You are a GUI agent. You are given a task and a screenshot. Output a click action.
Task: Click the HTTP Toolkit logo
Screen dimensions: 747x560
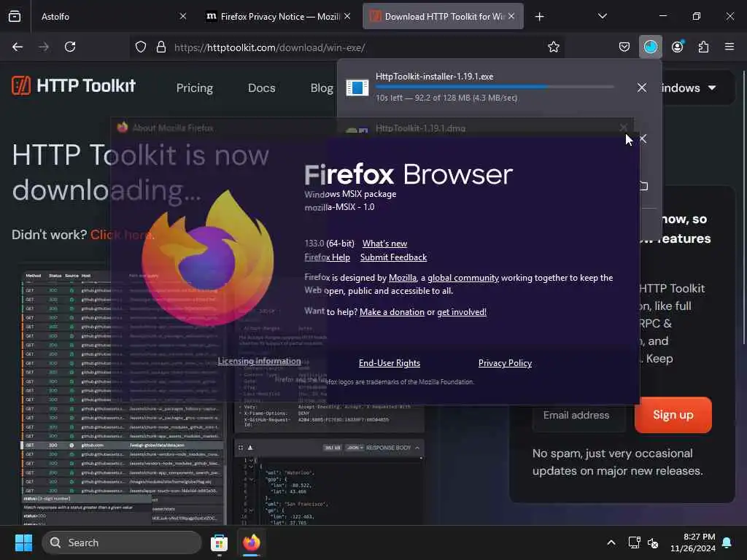[x=74, y=86]
